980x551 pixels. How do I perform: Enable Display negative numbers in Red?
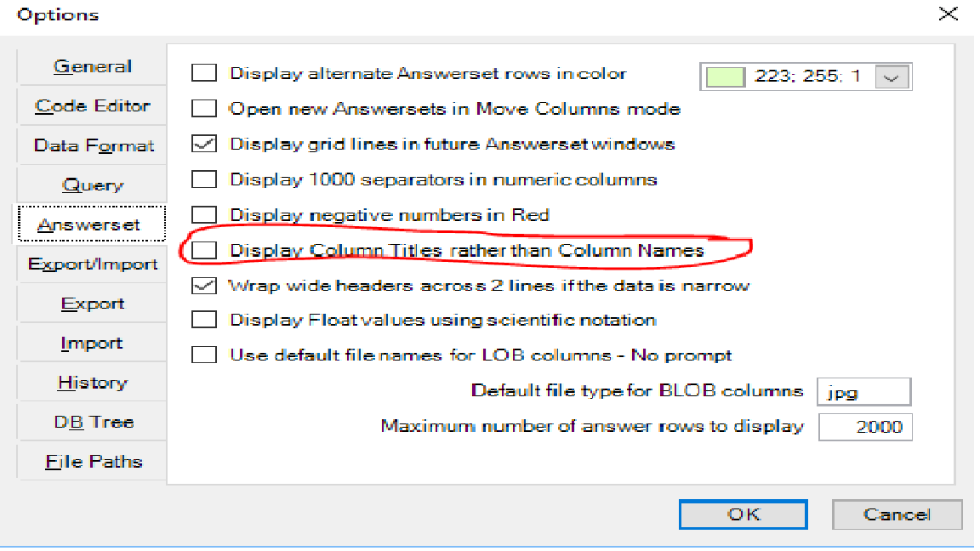204,214
